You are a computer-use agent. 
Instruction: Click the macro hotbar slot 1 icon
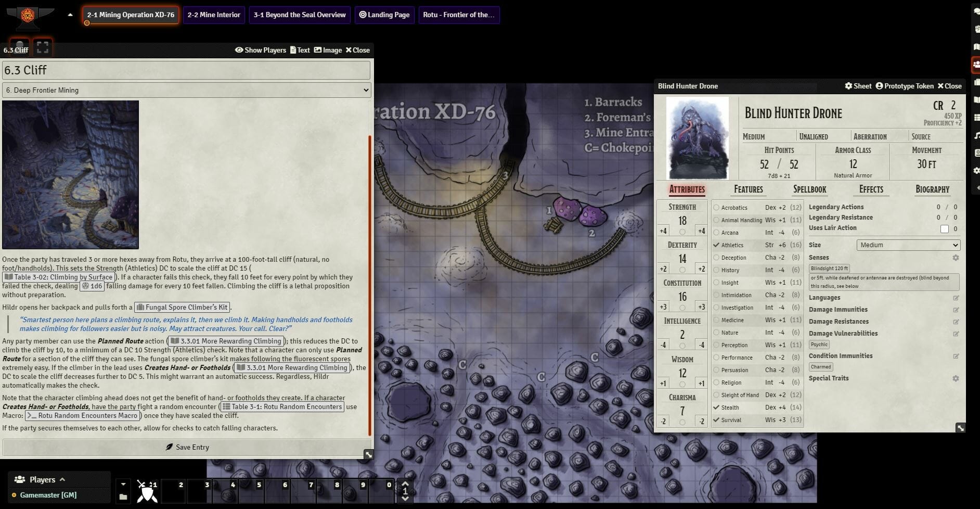148,491
